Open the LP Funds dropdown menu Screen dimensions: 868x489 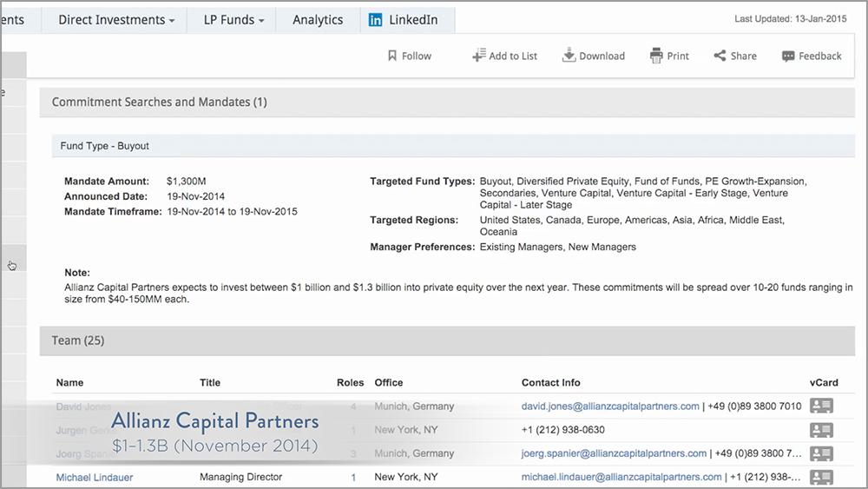point(233,20)
